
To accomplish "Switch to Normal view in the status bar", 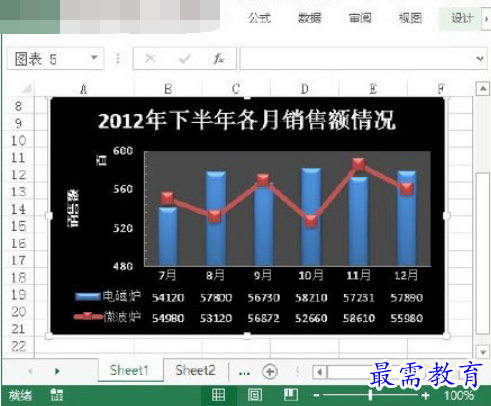I will click(x=218, y=395).
